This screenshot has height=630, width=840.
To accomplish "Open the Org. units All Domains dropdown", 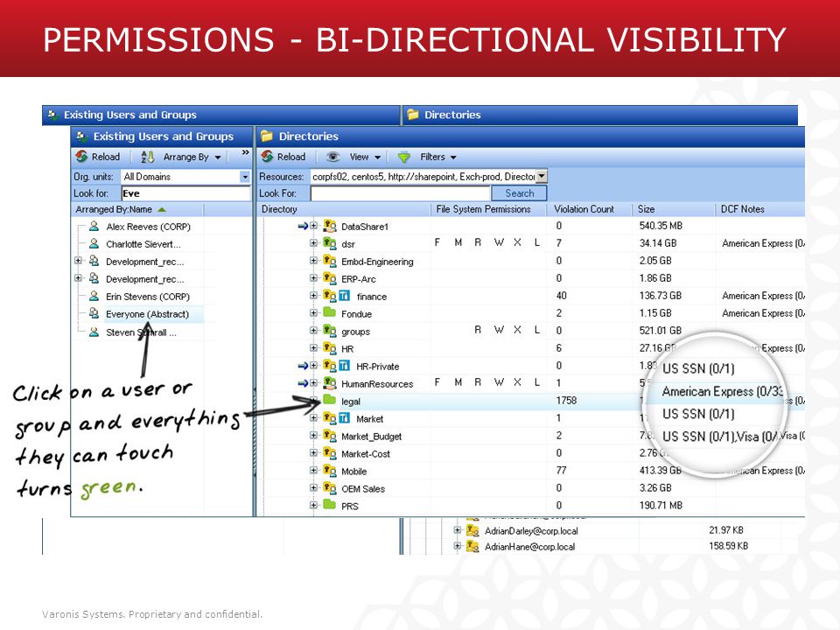I will click(x=245, y=176).
